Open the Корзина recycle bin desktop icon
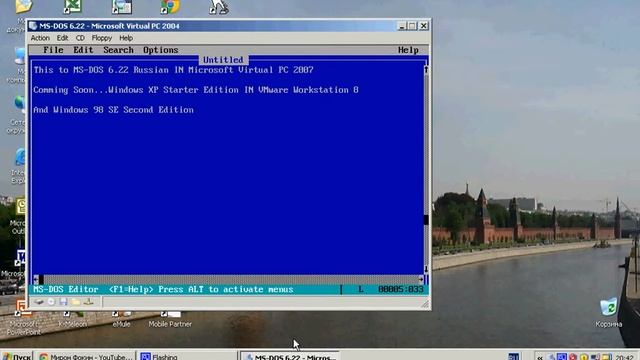 click(608, 313)
